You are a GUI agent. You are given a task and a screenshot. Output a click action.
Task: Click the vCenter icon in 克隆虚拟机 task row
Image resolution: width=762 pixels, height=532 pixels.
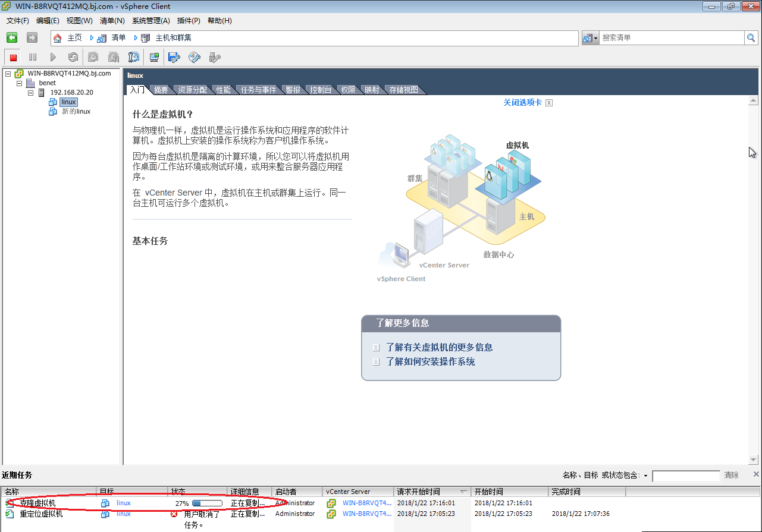tap(331, 503)
